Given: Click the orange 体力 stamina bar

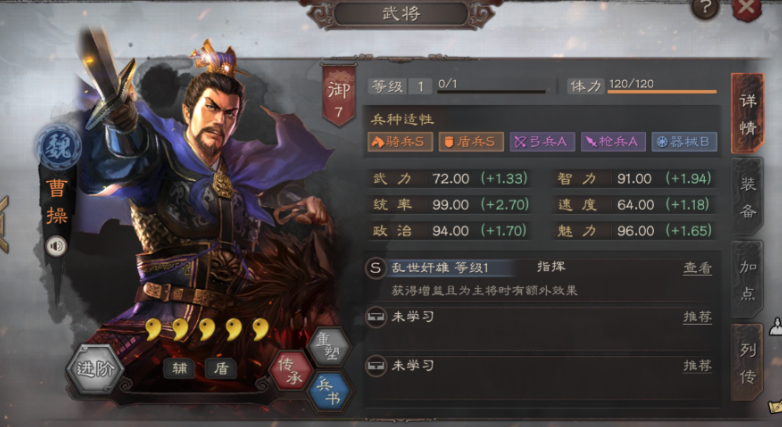Looking at the screenshot, I should pyautogui.click(x=662, y=92).
